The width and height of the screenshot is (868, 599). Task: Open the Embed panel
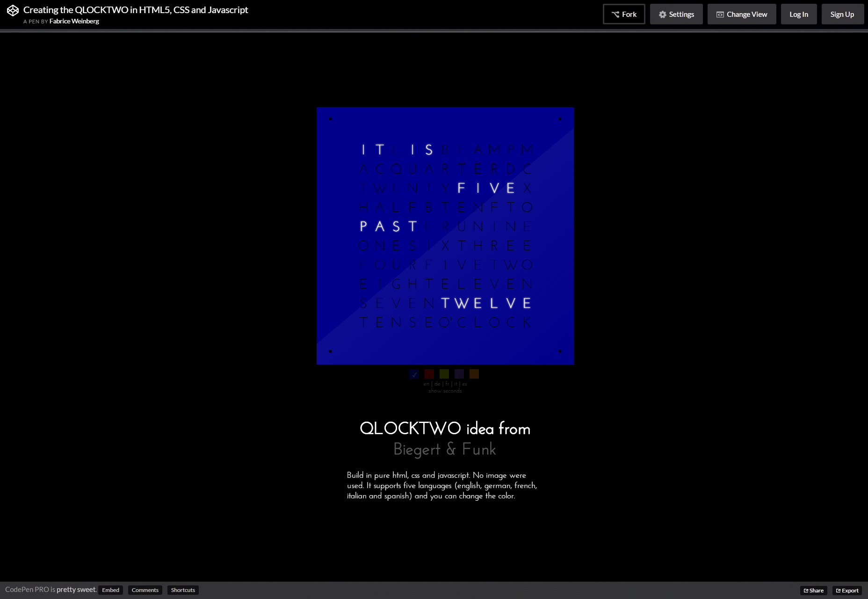110,590
